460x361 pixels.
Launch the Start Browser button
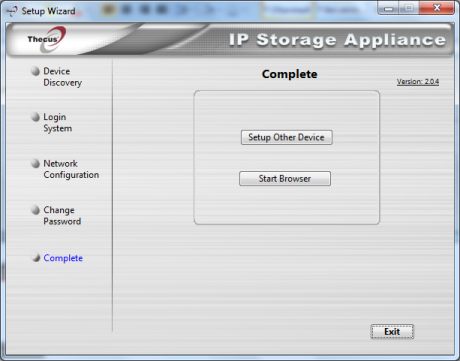point(285,179)
